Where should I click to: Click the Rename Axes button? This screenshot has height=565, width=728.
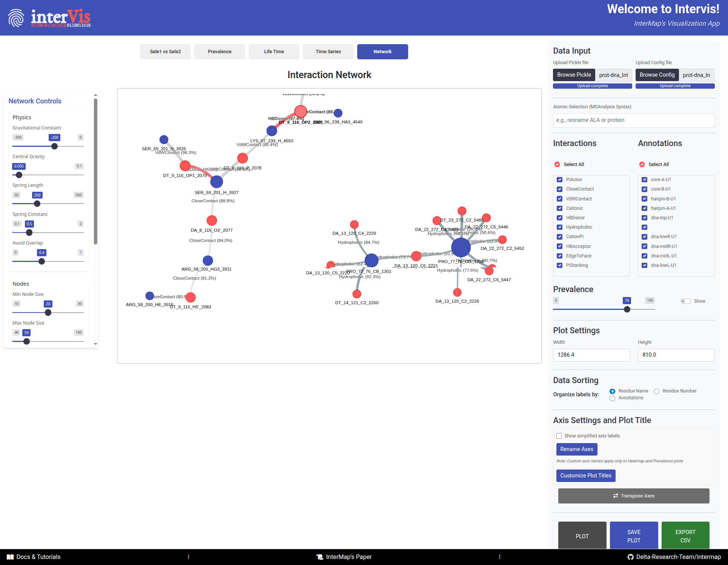click(576, 449)
